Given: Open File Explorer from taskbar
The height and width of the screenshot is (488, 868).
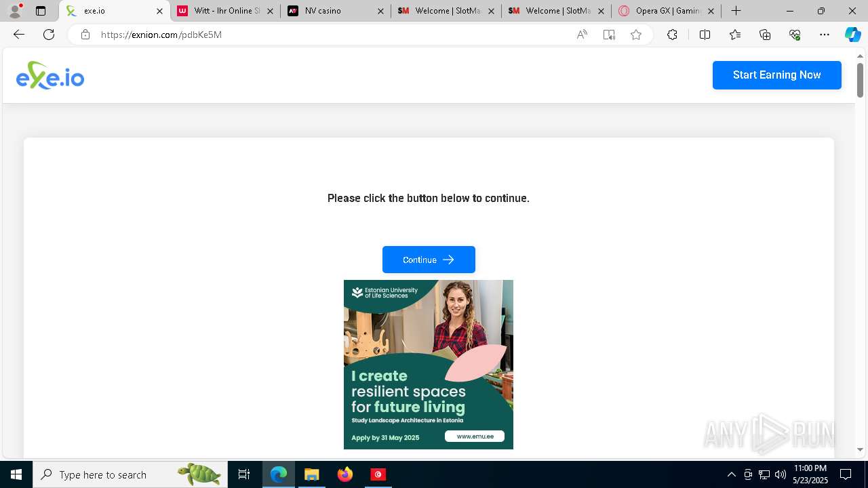Looking at the screenshot, I should 311,474.
